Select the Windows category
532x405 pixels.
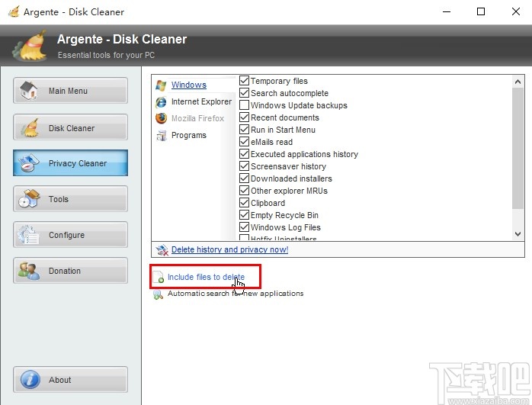pos(189,85)
